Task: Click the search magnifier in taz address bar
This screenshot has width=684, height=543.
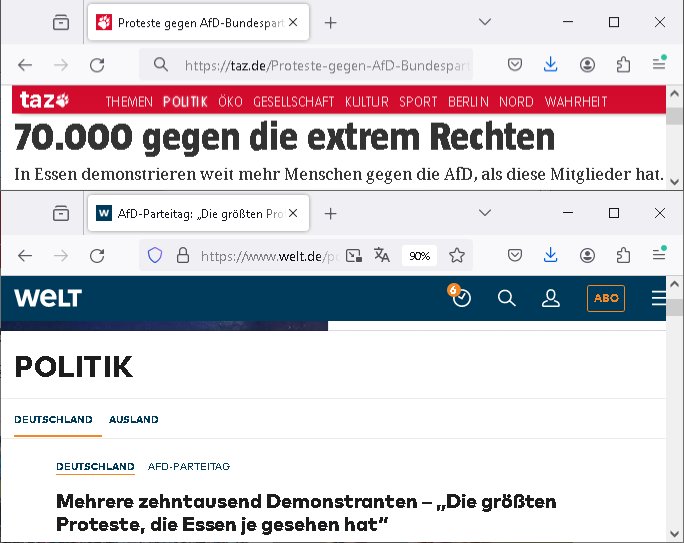Action: point(161,65)
